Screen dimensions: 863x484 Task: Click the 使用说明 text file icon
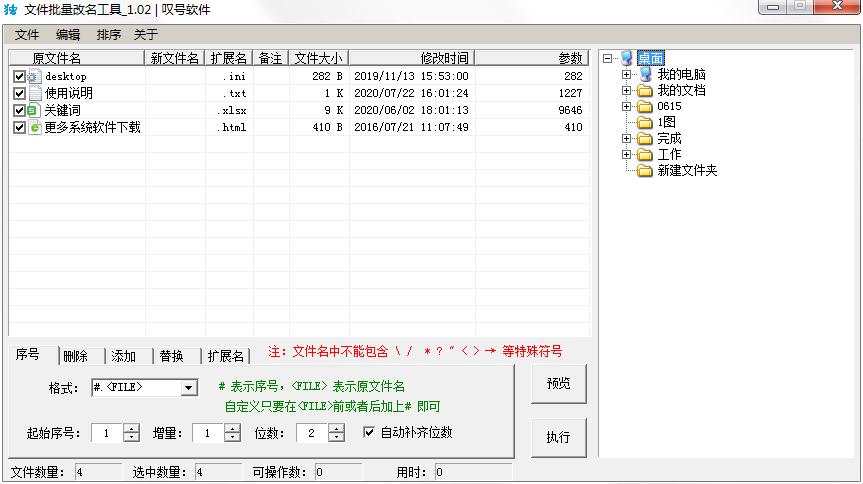point(35,93)
